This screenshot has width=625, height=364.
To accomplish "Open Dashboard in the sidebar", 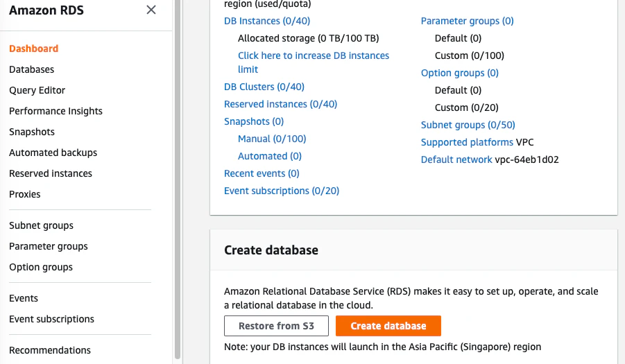I will [34, 49].
